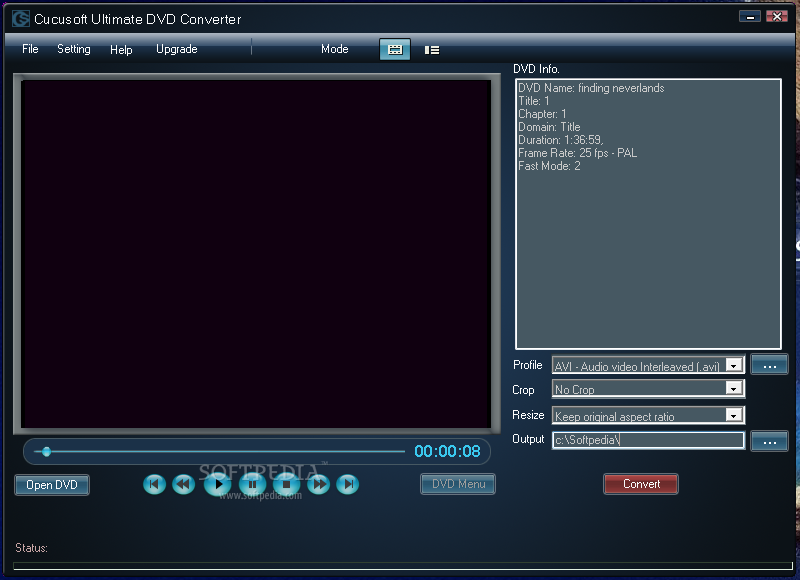Click the DVD preview video area
Screen dimensions: 800x580
tap(256, 254)
